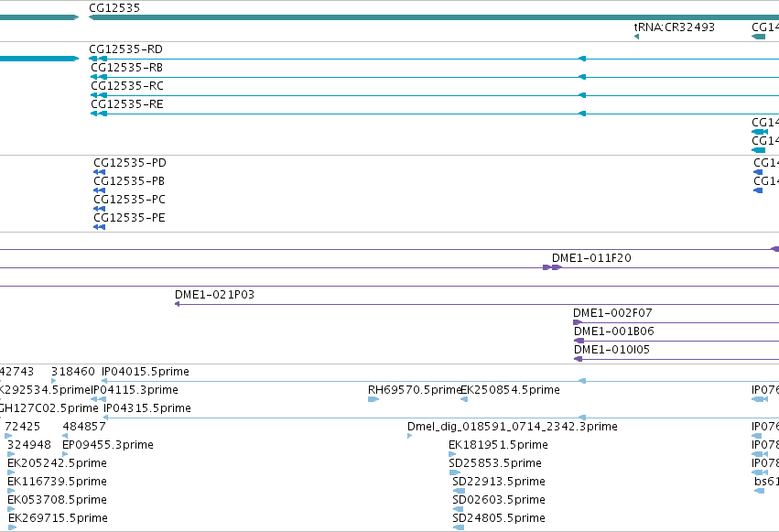This screenshot has height=532, width=779.
Task: Select EST EK250854.5prime label
Action: pyautogui.click(x=511, y=390)
